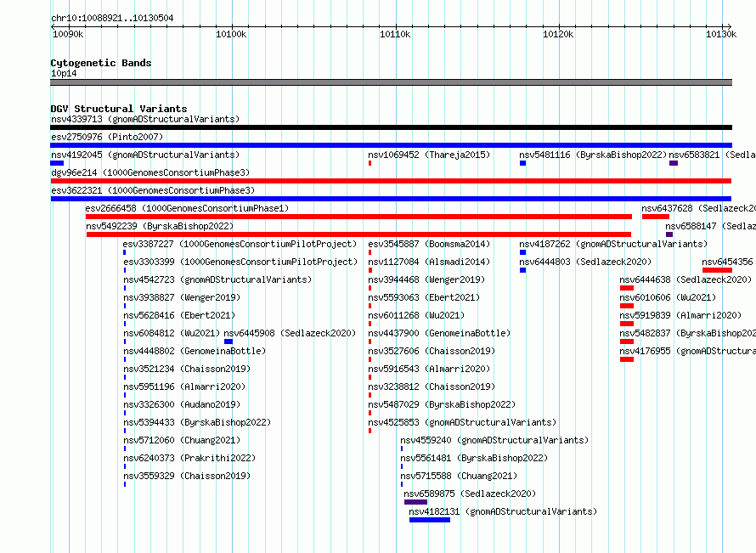Open nsv3938827 (Wenger2019) label
This screenshot has width=756, height=553.
pos(182,297)
